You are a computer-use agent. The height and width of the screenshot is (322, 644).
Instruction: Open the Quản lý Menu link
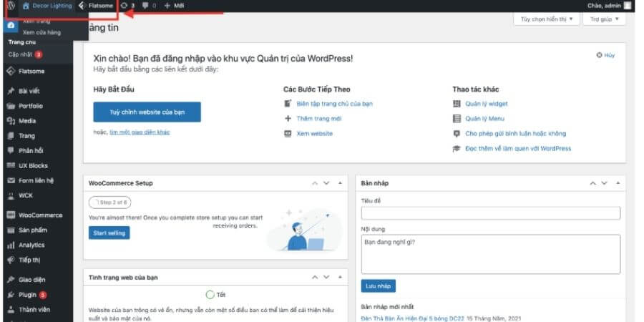click(484, 119)
